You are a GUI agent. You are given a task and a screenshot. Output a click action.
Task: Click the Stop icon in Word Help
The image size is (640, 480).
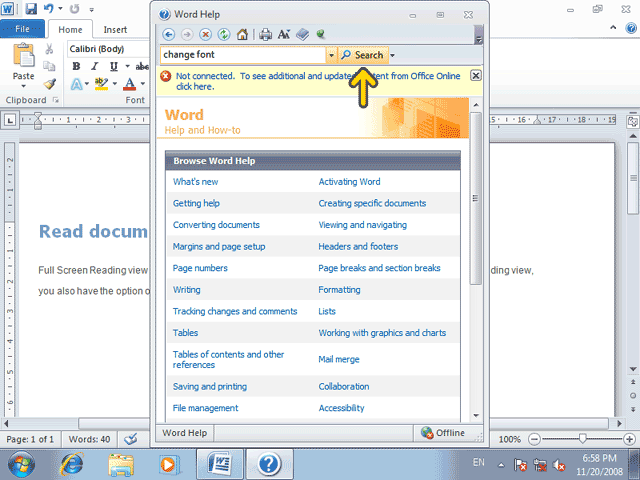click(x=205, y=35)
